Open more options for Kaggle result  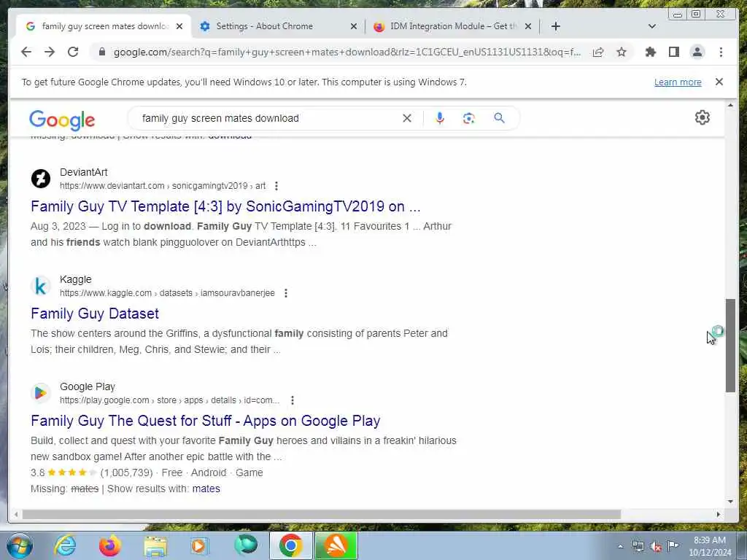click(x=286, y=293)
